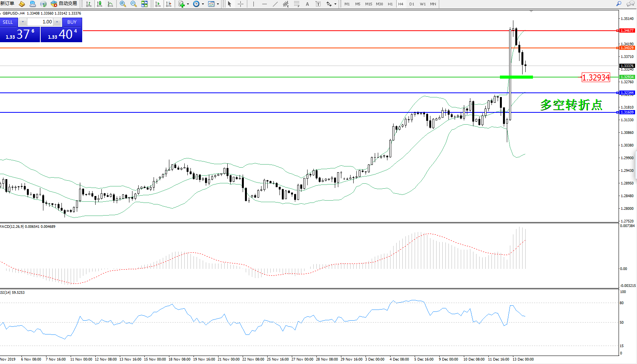Screen dimensions: 637x364
Task: Switch to the M15 timeframe
Action: click(x=368, y=4)
